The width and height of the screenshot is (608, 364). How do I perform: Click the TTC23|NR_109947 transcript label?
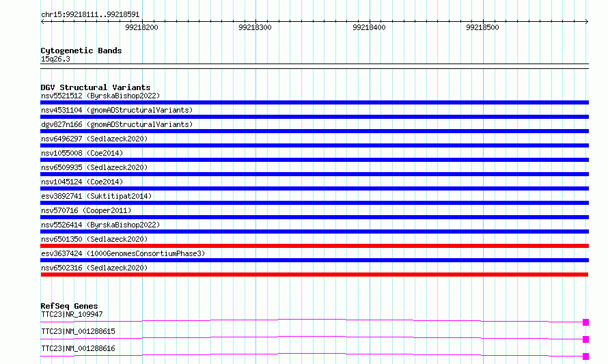tap(72, 314)
